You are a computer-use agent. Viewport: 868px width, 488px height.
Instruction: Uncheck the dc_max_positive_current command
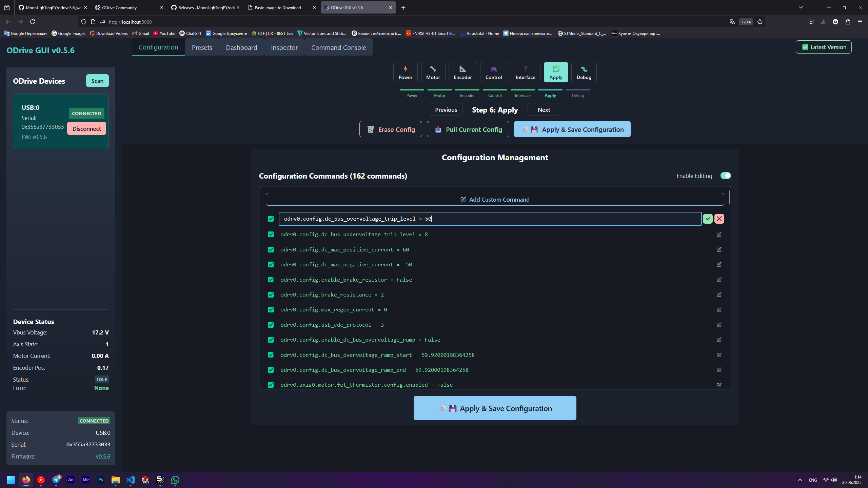[x=271, y=249]
